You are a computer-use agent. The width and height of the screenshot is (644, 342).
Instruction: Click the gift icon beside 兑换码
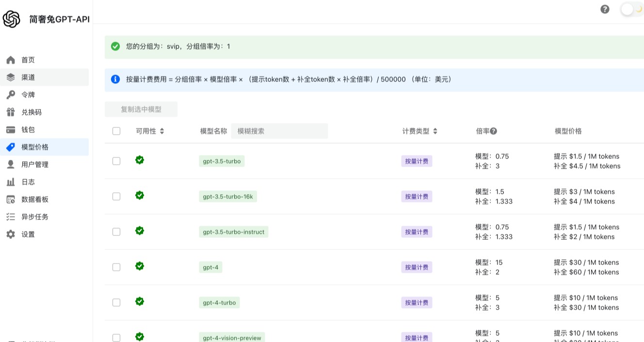coord(11,112)
